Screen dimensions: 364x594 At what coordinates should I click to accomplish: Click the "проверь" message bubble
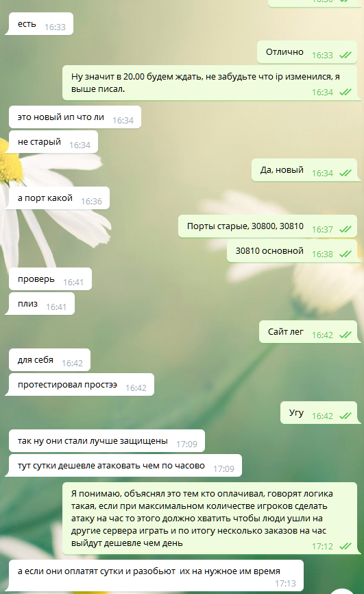[x=50, y=278]
